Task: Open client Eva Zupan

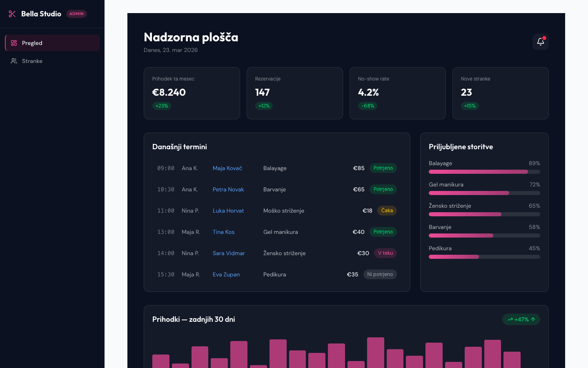Action: click(226, 274)
